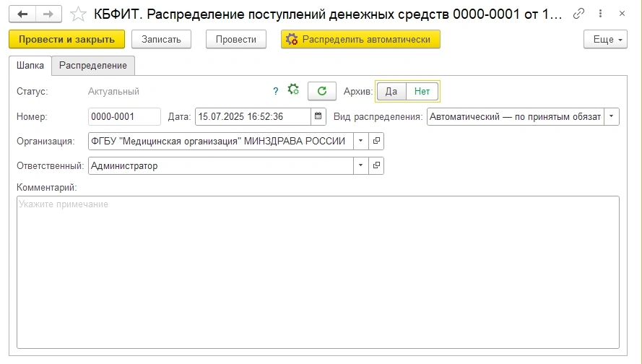Open the calendar picker for Дата
The image size is (642, 364).
coord(318,116)
